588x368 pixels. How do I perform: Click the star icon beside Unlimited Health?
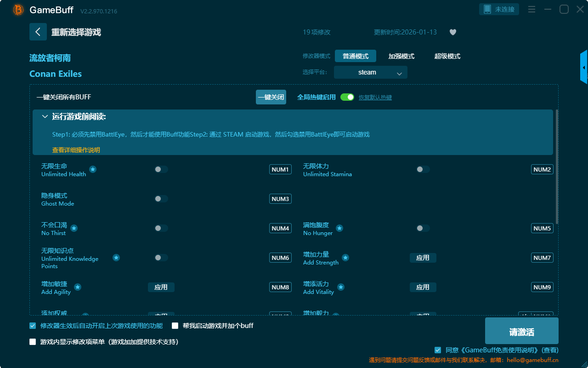(93, 169)
